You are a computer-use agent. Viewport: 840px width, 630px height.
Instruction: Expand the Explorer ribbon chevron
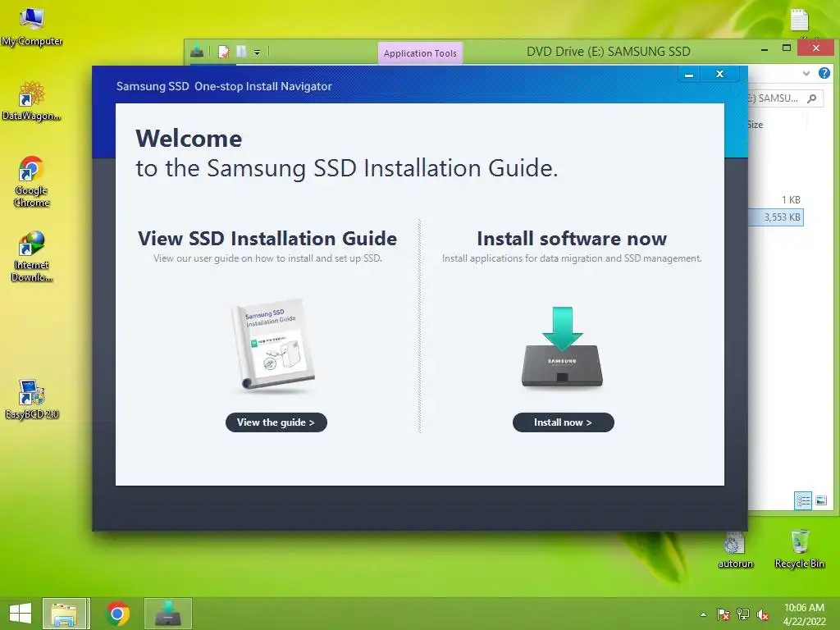(x=806, y=73)
